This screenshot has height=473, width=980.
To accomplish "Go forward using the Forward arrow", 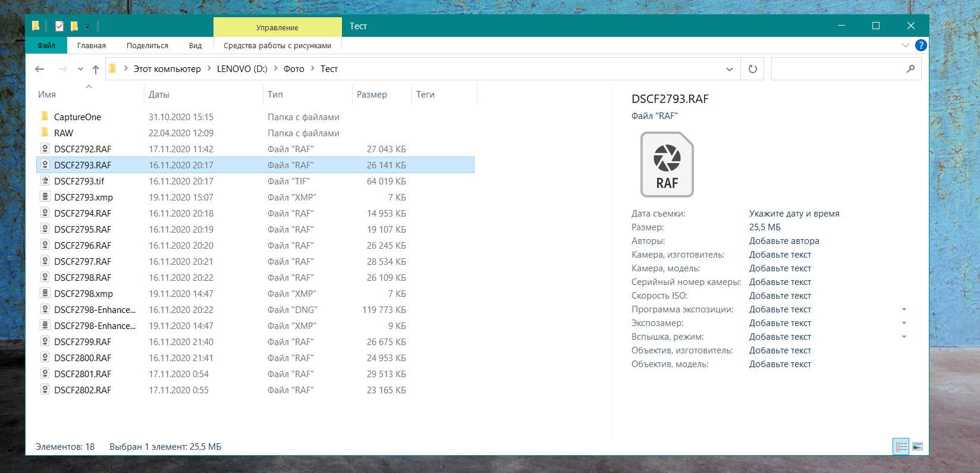I will [62, 69].
